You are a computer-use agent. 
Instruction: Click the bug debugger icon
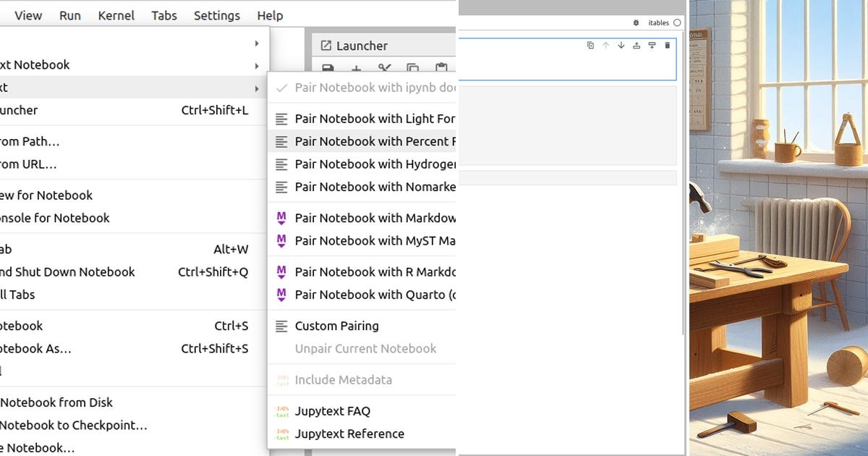[636, 23]
